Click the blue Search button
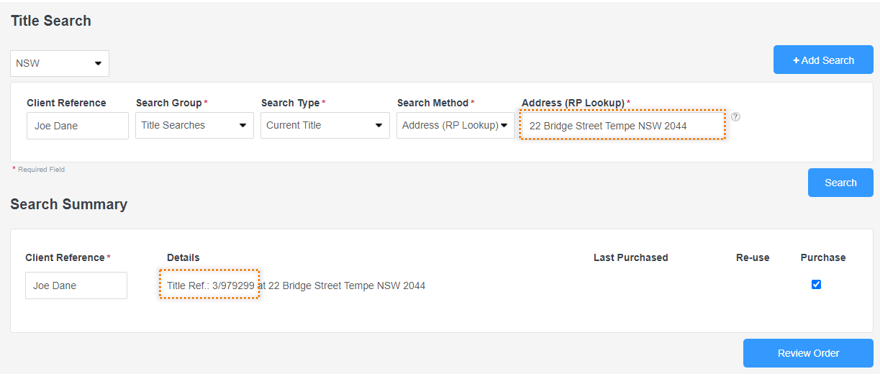 (x=840, y=182)
